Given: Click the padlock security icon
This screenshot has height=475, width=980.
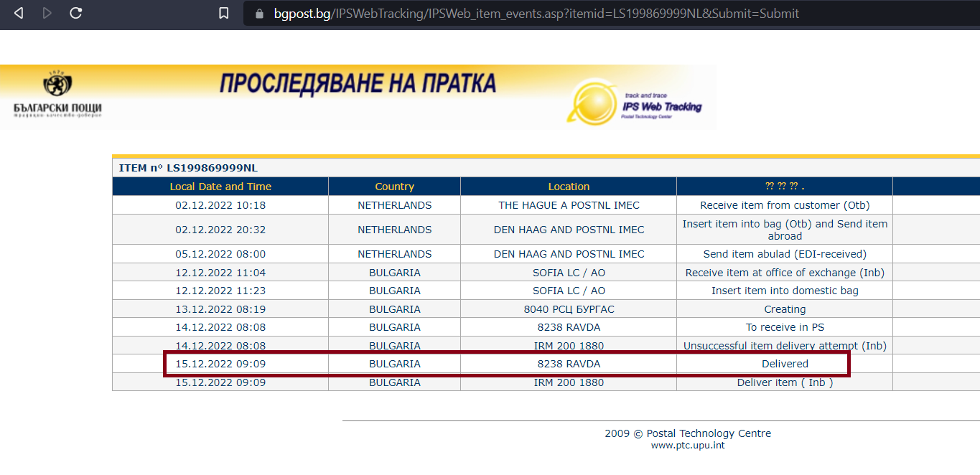Looking at the screenshot, I should pos(259,14).
